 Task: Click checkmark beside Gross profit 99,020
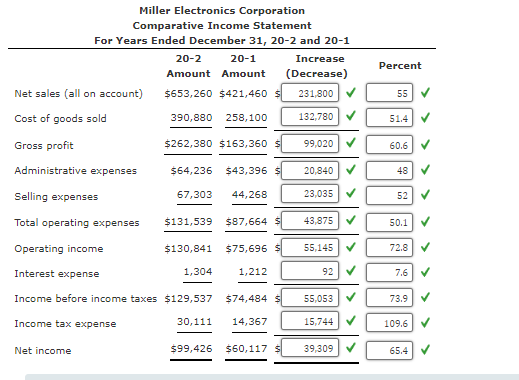pos(351,143)
